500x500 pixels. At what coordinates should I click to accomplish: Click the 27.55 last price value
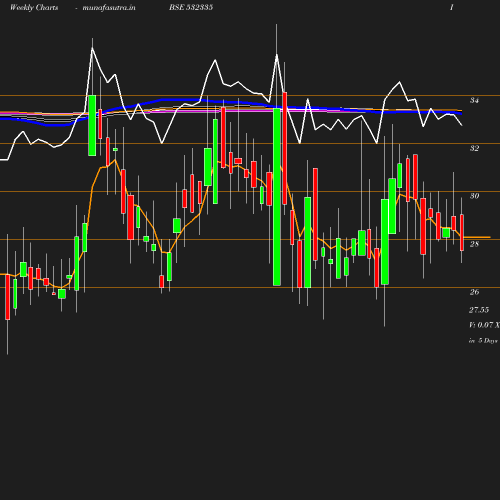click(479, 310)
